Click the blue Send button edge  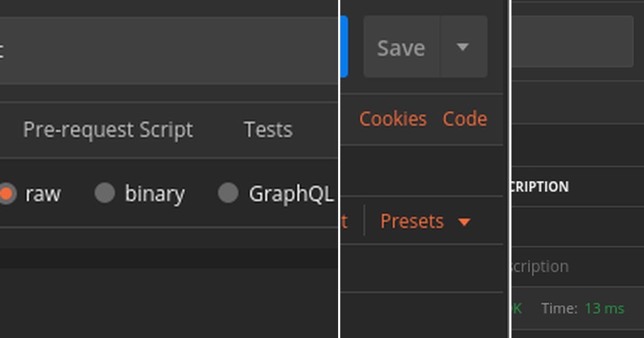coord(344,46)
